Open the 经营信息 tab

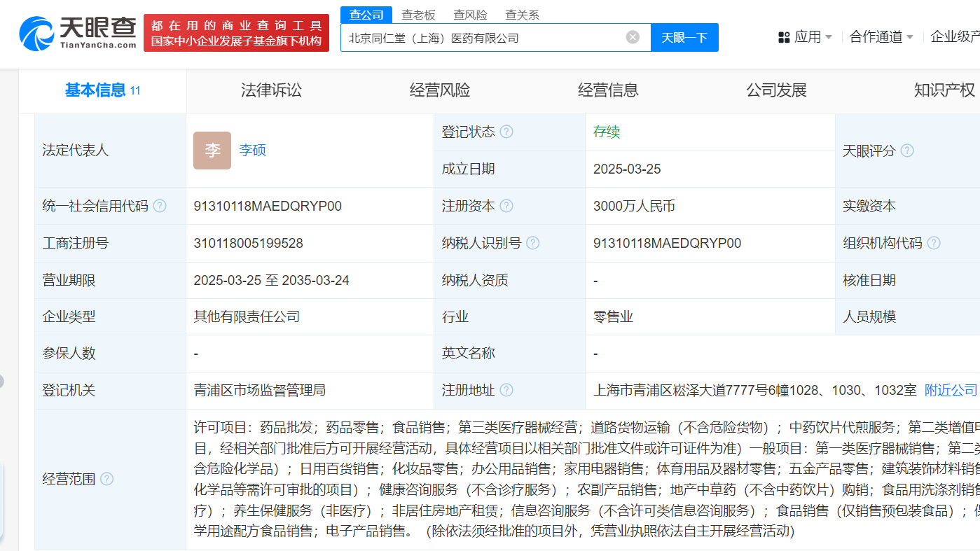(x=608, y=90)
